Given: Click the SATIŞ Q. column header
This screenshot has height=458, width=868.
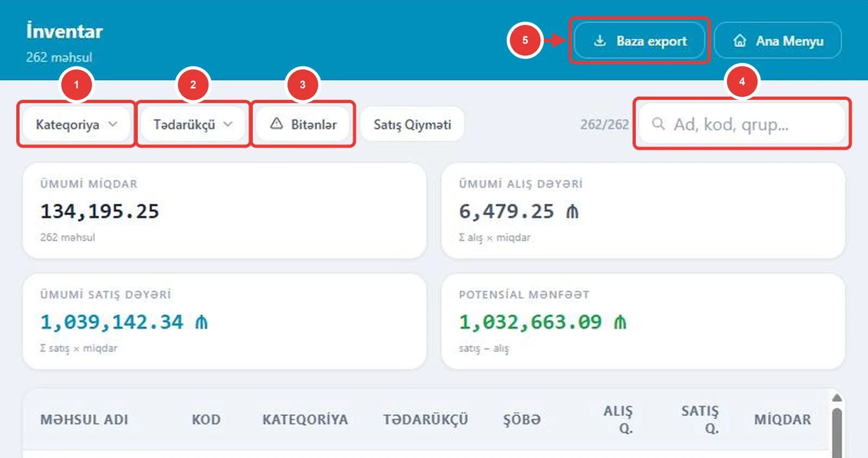Looking at the screenshot, I should click(700, 419).
